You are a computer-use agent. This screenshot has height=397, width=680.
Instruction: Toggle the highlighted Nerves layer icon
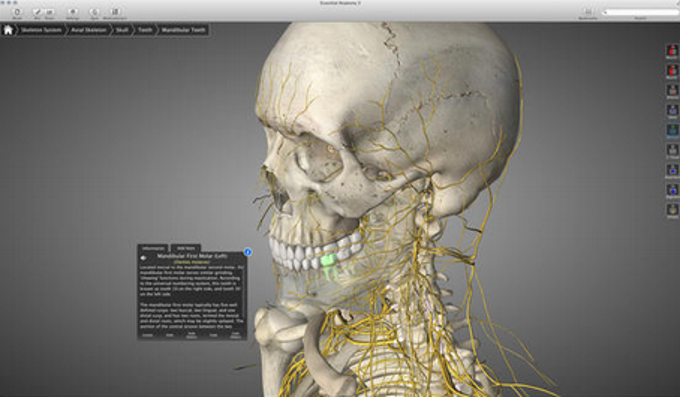tap(672, 131)
